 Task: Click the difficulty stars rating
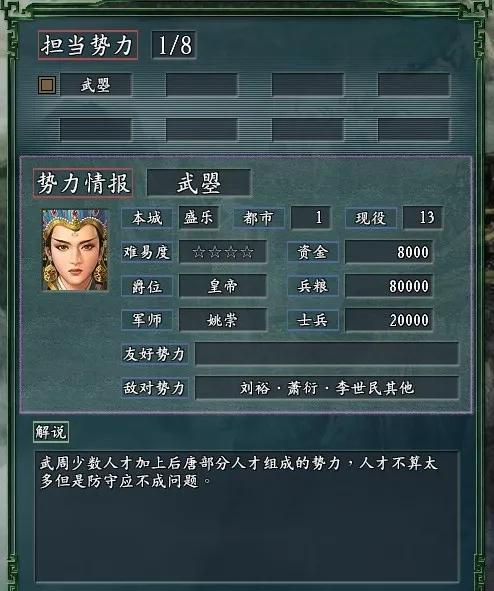(x=223, y=252)
